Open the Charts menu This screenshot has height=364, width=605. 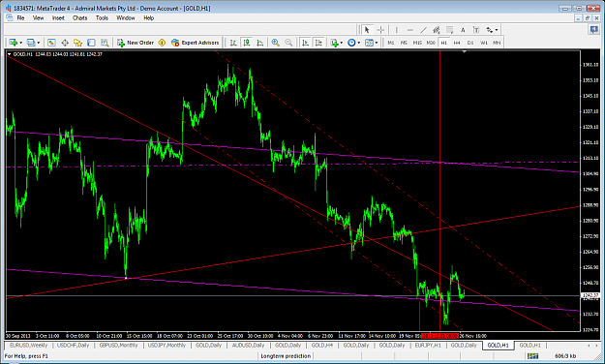click(80, 17)
